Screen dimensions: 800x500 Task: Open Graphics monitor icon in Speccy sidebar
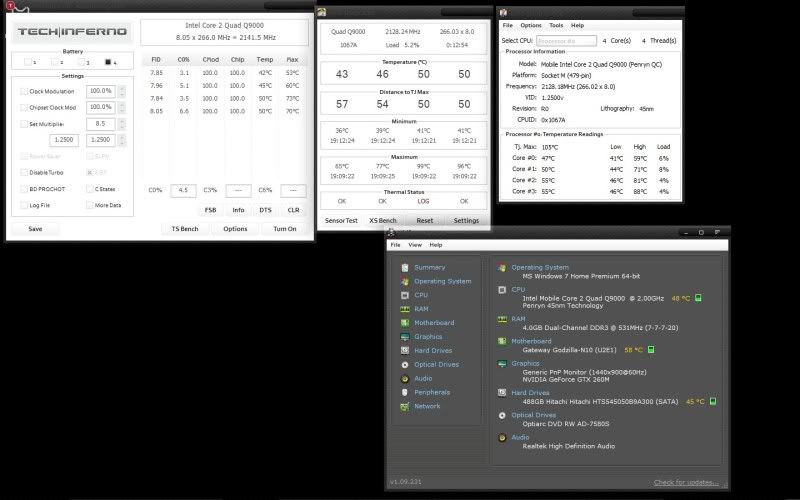(405, 337)
